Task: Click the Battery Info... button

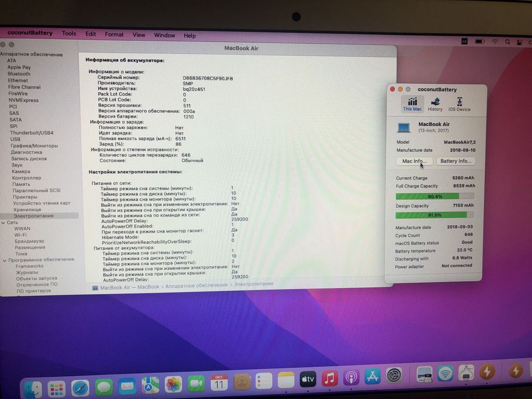Action: point(456,161)
